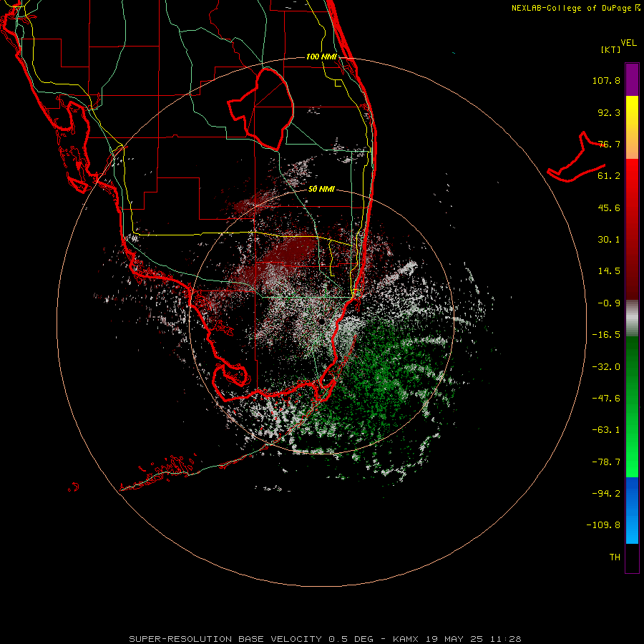Select the -16.5 legend value
644x644 pixels.
pos(606,335)
